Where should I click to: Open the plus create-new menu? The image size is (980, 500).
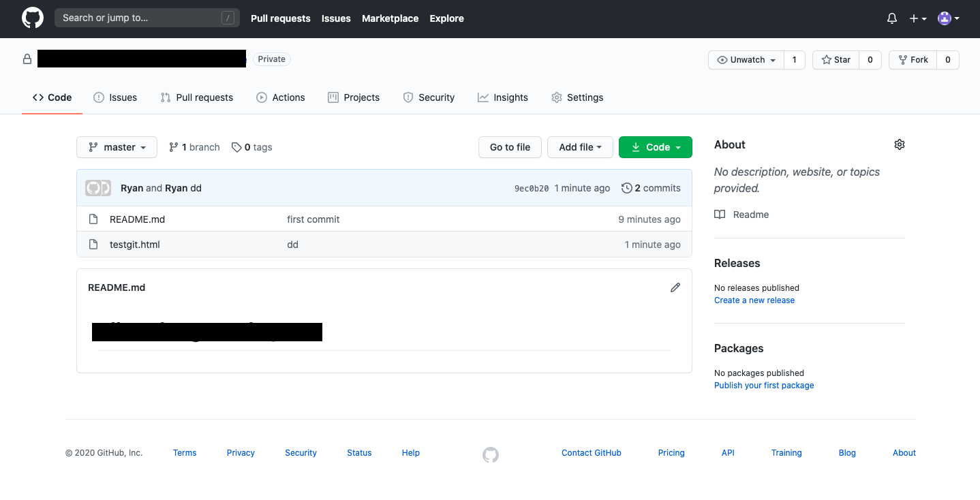pos(918,19)
